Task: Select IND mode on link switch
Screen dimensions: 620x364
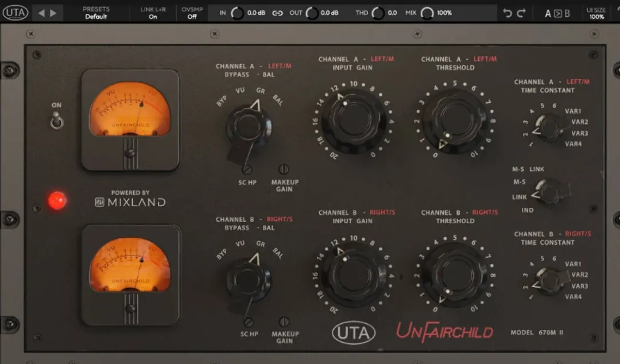Action: point(528,210)
